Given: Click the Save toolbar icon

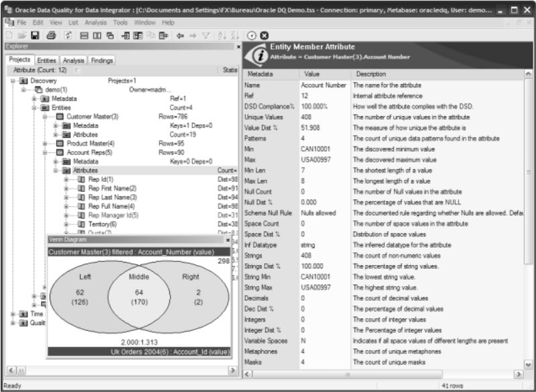Looking at the screenshot, I should [x=35, y=36].
